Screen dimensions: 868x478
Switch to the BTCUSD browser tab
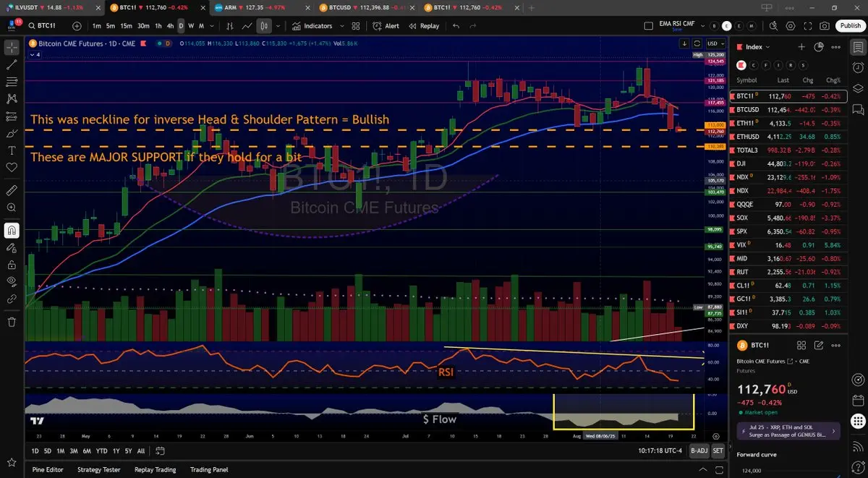pos(365,7)
